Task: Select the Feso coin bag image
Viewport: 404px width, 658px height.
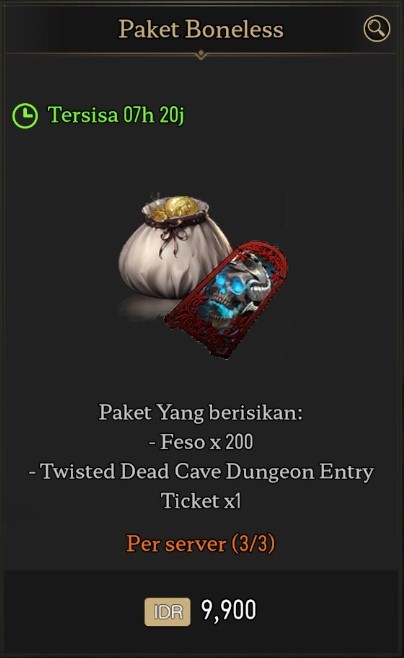Action: tap(174, 247)
